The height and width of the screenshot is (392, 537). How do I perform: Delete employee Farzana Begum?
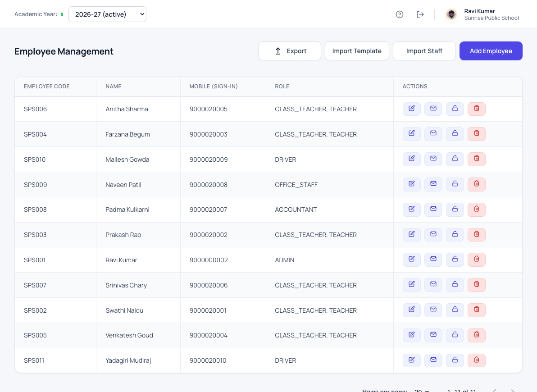[x=476, y=134]
